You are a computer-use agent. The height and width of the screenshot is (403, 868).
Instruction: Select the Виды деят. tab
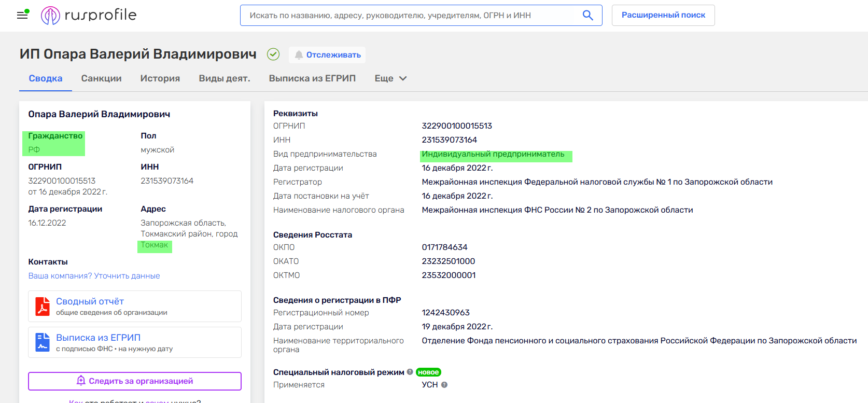pyautogui.click(x=224, y=78)
